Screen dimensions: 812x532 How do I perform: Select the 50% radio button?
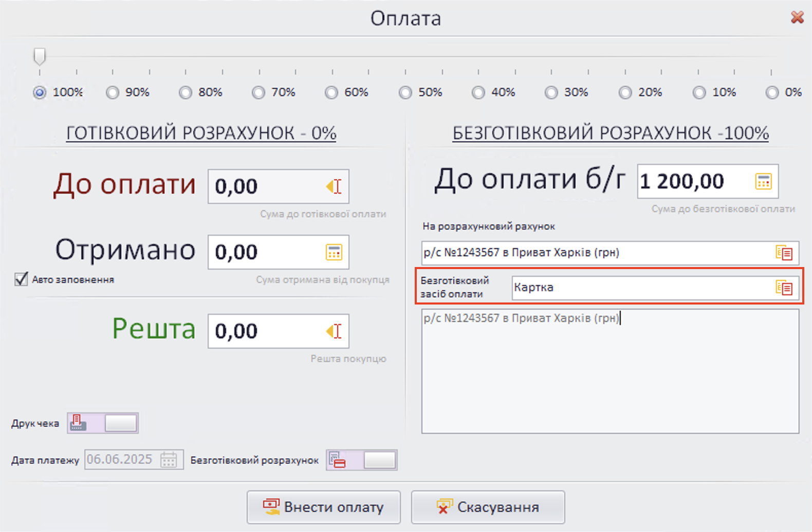(405, 92)
